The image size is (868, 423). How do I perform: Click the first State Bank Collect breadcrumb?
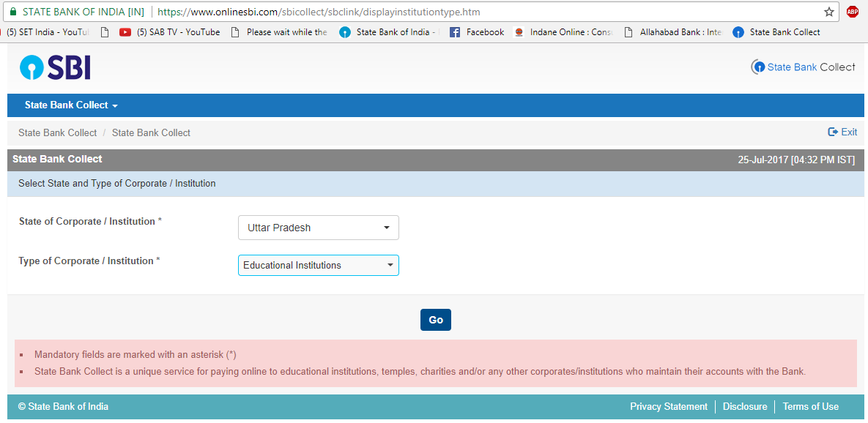(x=58, y=132)
